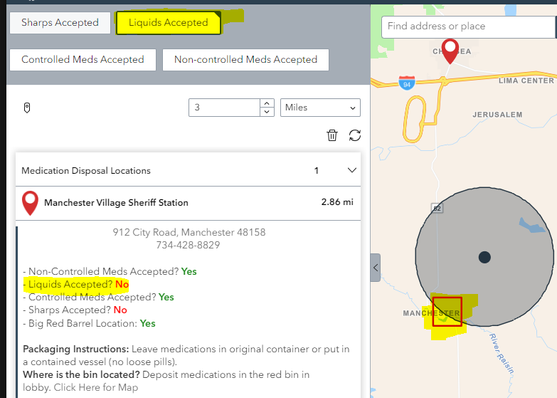The height and width of the screenshot is (398, 557).
Task: Click the Controlled Meds Accepted? Yes line
Action: (98, 297)
